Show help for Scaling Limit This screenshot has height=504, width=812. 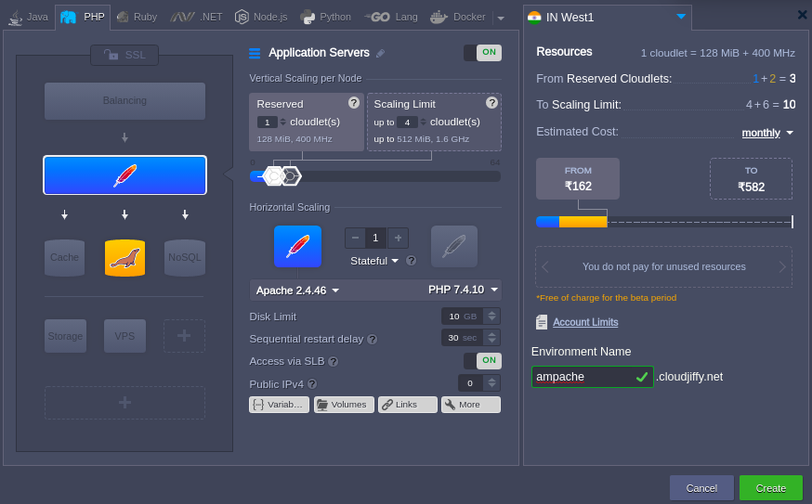(491, 103)
